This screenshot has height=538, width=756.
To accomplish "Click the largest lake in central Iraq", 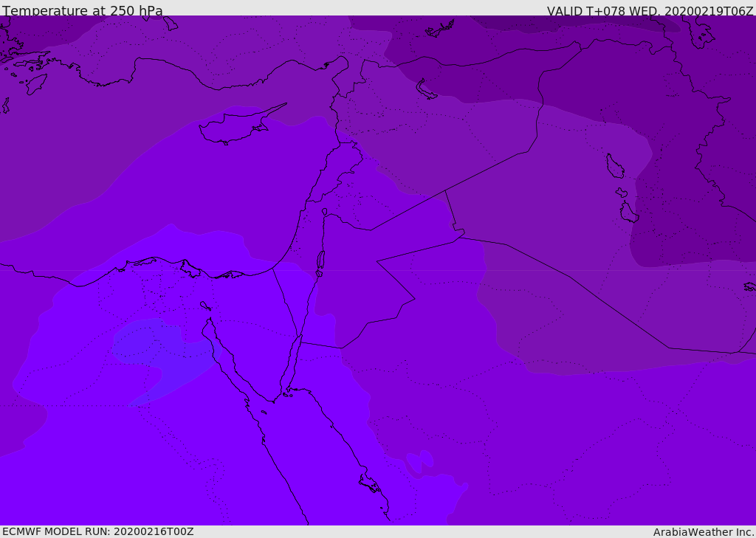I will pos(614,166).
